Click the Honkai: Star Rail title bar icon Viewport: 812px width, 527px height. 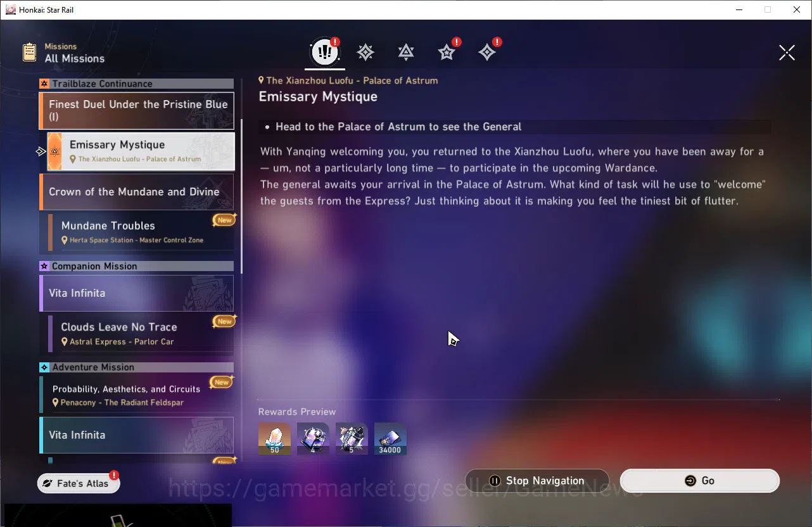(x=10, y=10)
